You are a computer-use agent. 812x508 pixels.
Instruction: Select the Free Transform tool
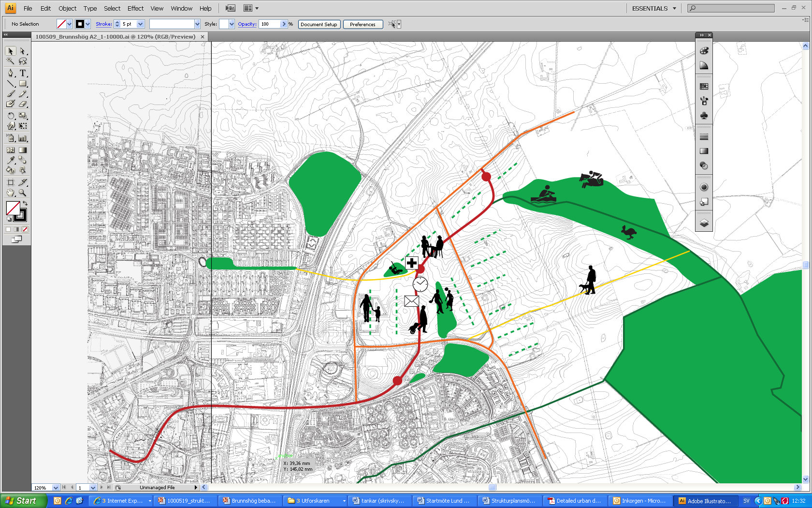point(22,126)
